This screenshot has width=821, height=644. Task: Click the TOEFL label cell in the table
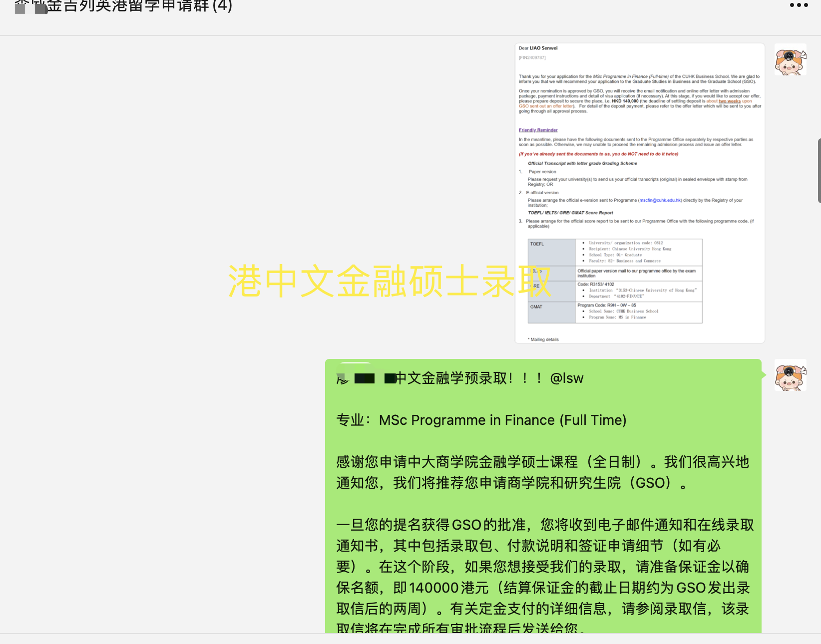(x=551, y=252)
